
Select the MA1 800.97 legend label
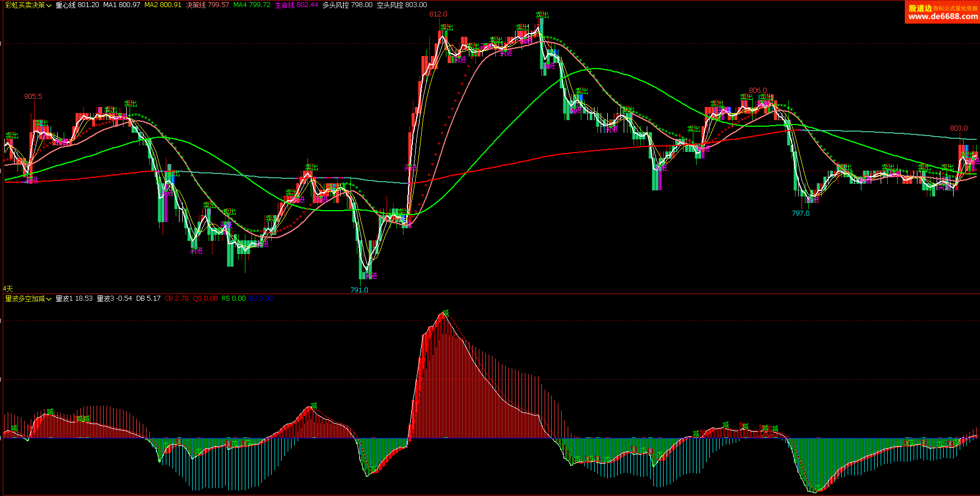tap(121, 5)
